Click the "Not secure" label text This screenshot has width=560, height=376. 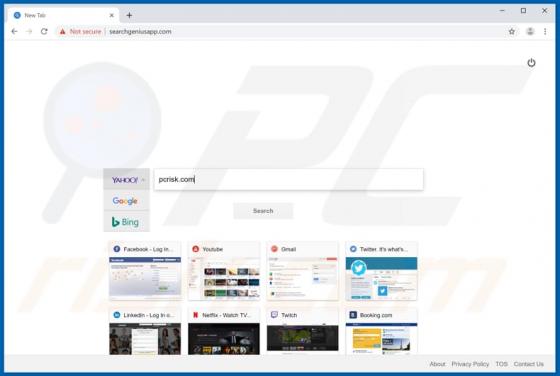tap(85, 31)
